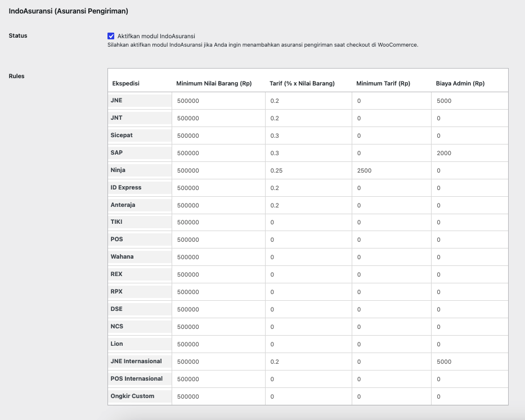Click the Minimum Nilai Barang (Rp) header
This screenshot has width=525, height=420.
click(214, 83)
